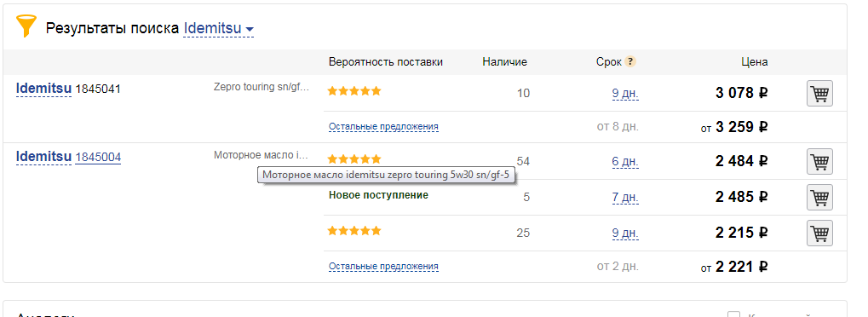The height and width of the screenshot is (317, 868).
Task: Click star rating of the 2 215 ₽ offer
Action: [354, 230]
